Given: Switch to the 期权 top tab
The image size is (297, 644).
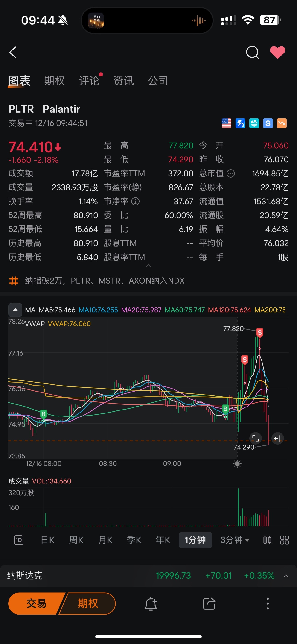Looking at the screenshot, I should pos(54,81).
